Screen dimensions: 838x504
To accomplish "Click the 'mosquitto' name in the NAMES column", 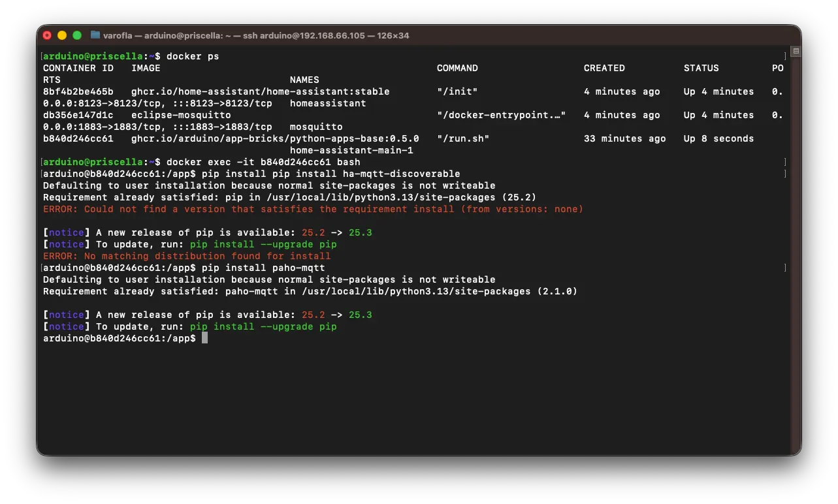I will tap(316, 127).
